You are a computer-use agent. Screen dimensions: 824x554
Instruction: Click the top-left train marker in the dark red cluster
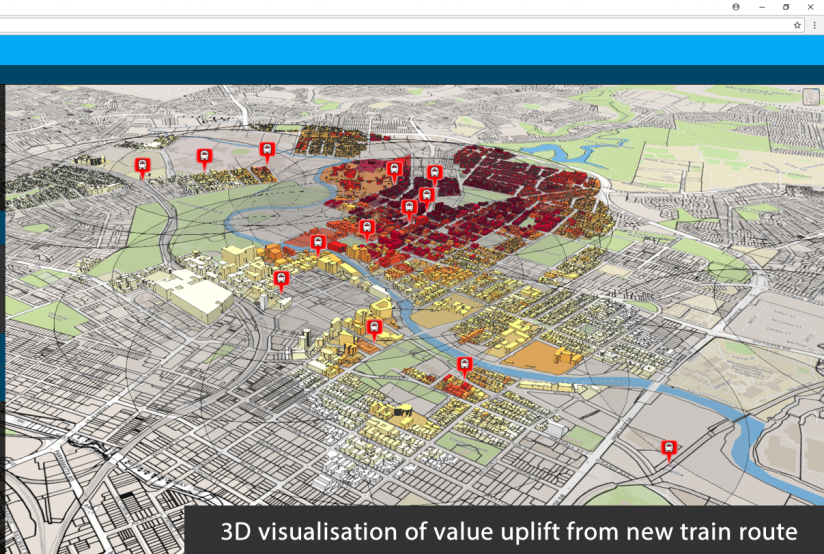pos(394,169)
